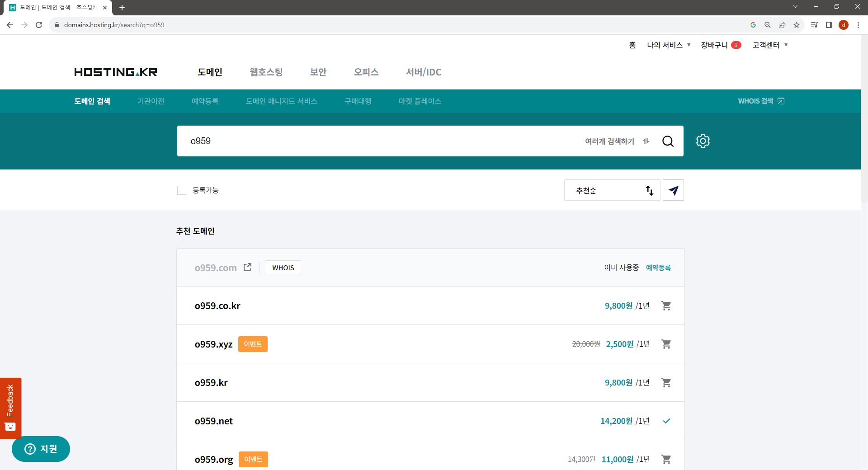Screen dimensions: 868x470
Task: Click the browser address bar URL
Action: (x=114, y=25)
